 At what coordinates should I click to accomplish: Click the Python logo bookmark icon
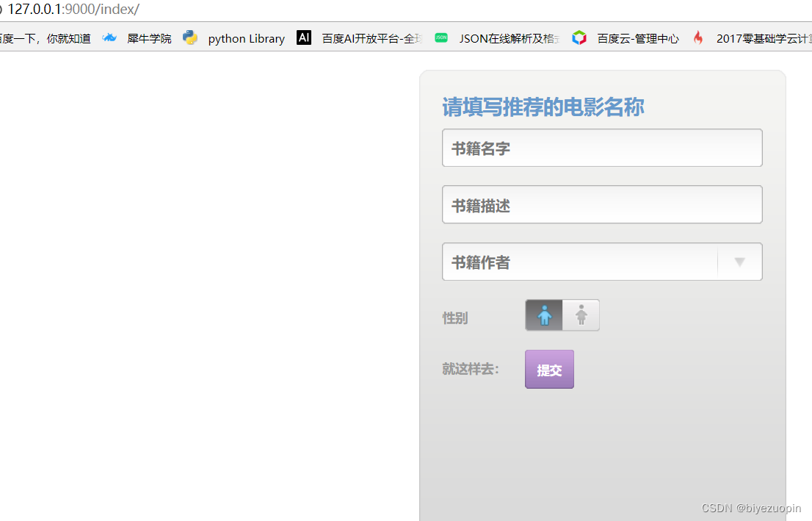[190, 37]
